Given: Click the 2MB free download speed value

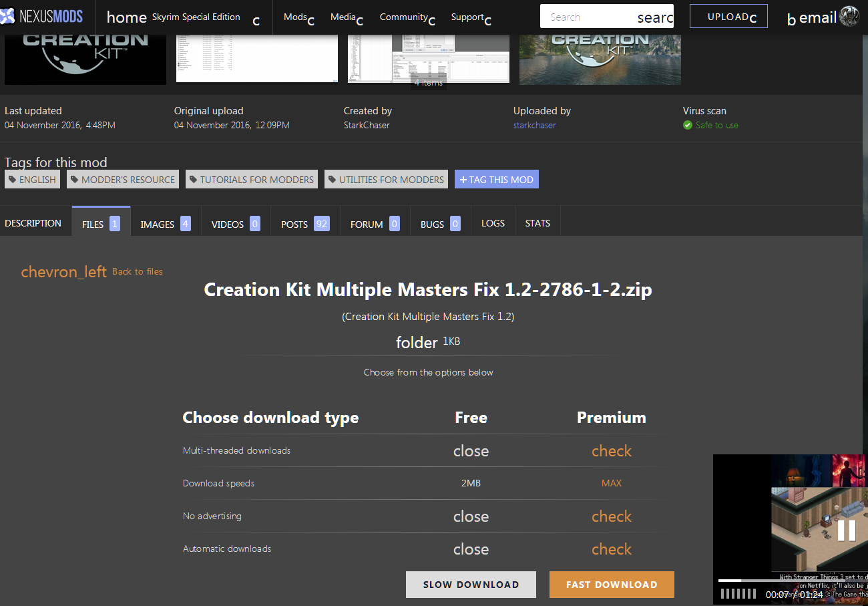Looking at the screenshot, I should pyautogui.click(x=471, y=483).
